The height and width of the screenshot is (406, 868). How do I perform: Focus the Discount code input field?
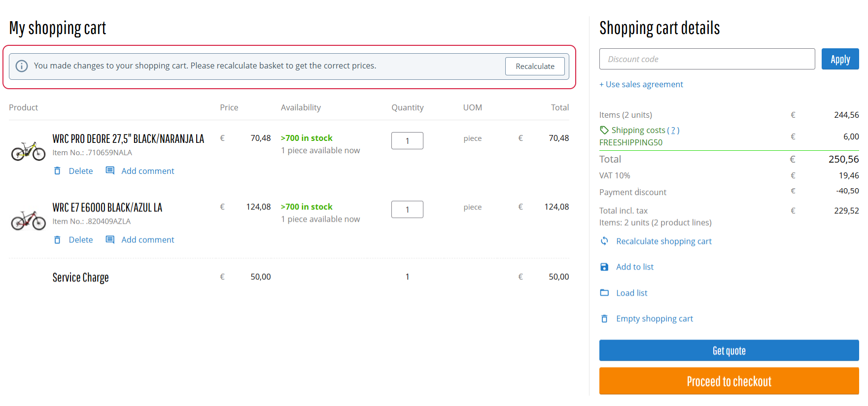pos(707,59)
